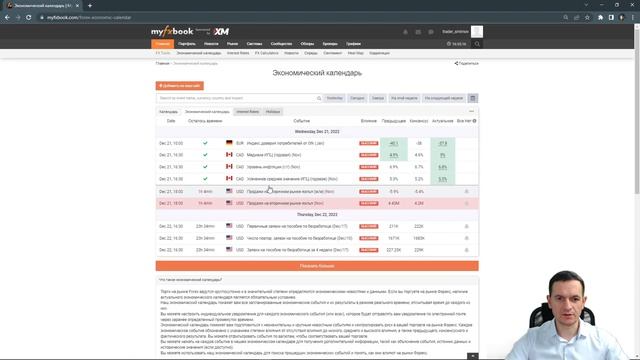
Task: Click the orange Показать больше button
Action: (317, 266)
